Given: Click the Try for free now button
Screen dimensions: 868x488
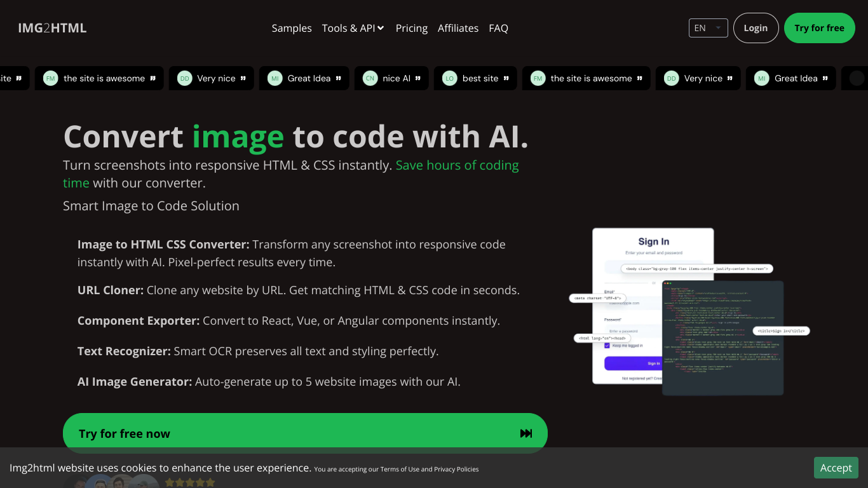Looking at the screenshot, I should pyautogui.click(x=305, y=433).
